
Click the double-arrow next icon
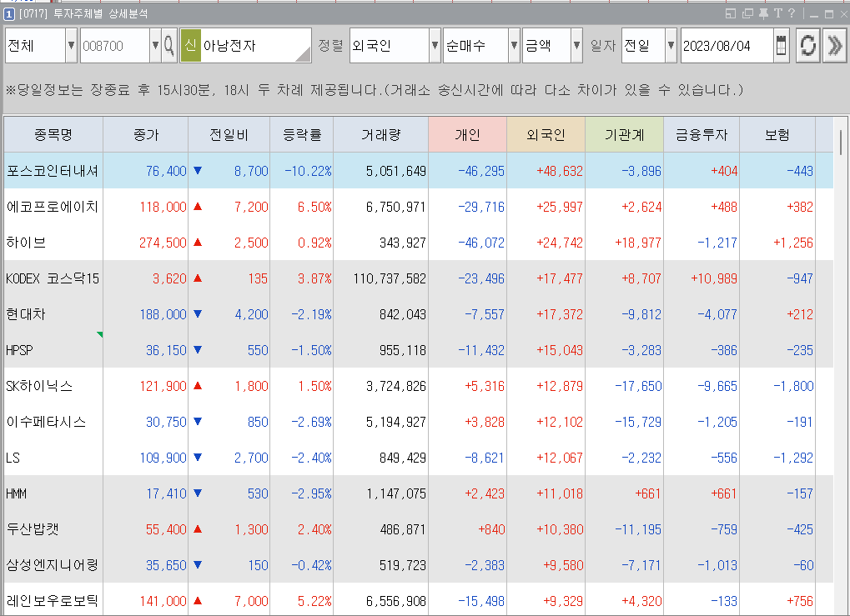coord(835,46)
